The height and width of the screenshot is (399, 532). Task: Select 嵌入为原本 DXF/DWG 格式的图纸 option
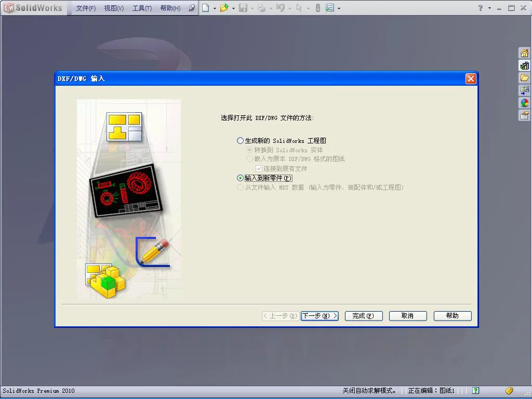pos(249,159)
